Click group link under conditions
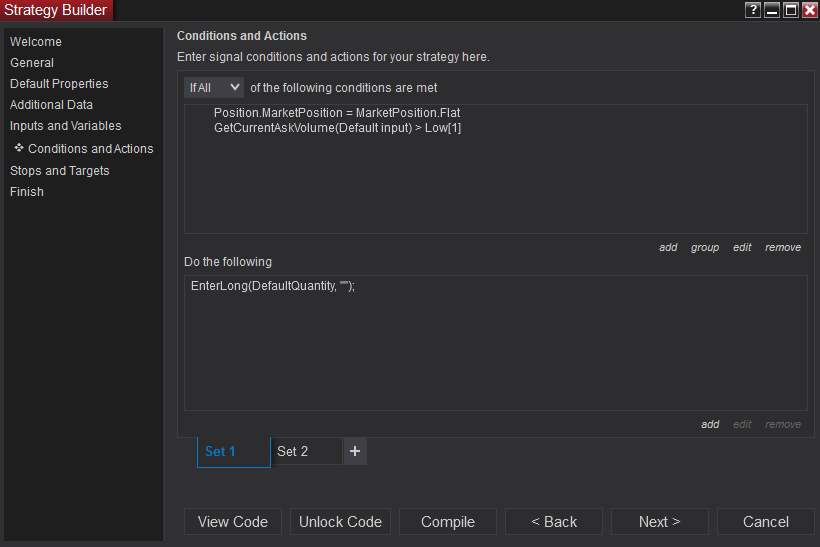The image size is (820, 547). click(704, 247)
